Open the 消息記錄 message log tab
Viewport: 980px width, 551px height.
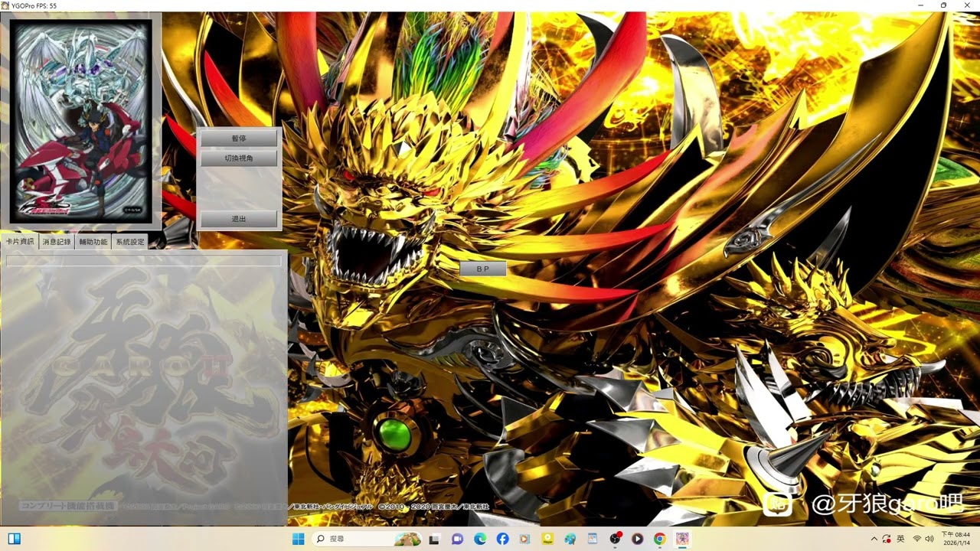tap(57, 242)
